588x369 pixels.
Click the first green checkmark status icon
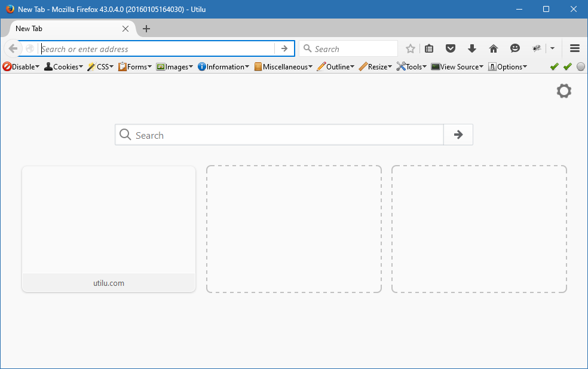555,66
